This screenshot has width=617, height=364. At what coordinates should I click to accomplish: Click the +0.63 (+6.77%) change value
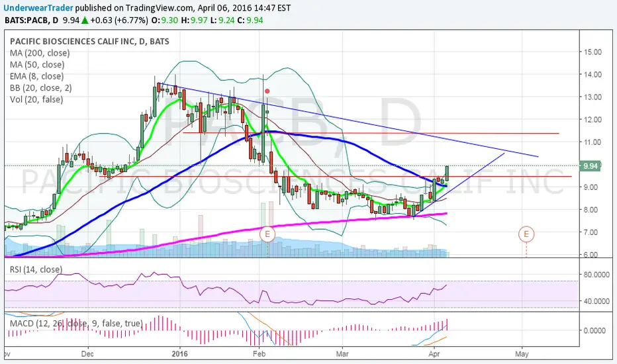(119, 20)
